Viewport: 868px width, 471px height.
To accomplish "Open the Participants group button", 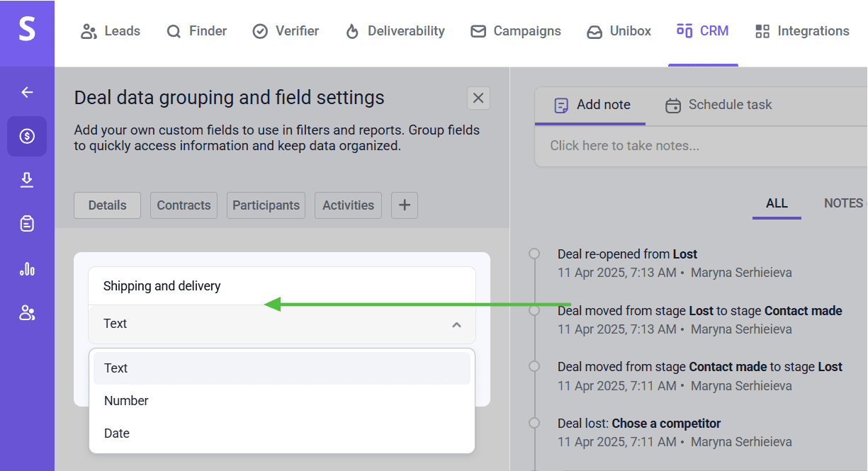I will (266, 205).
